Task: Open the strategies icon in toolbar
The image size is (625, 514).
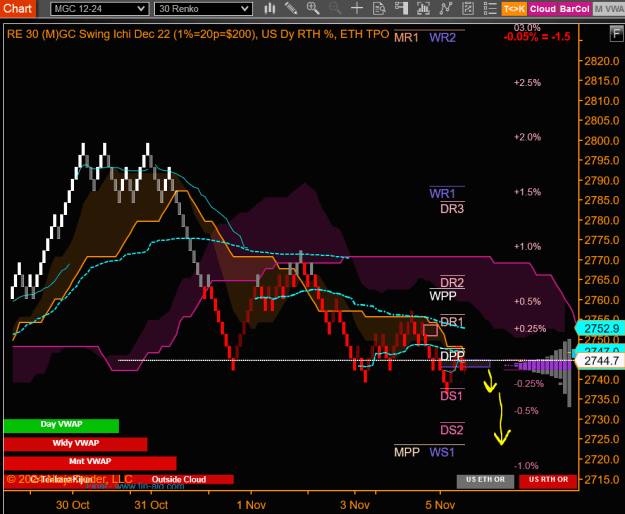Action: pos(468,8)
